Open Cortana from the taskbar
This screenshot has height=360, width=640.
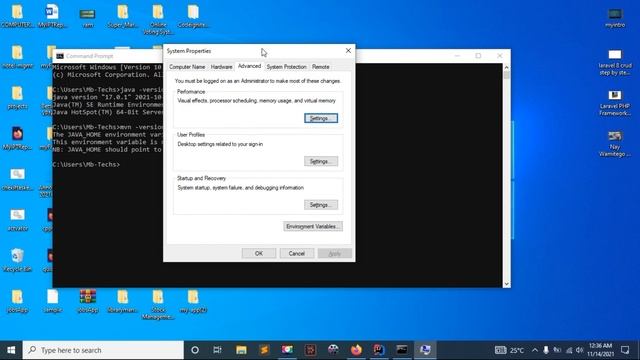coord(195,350)
